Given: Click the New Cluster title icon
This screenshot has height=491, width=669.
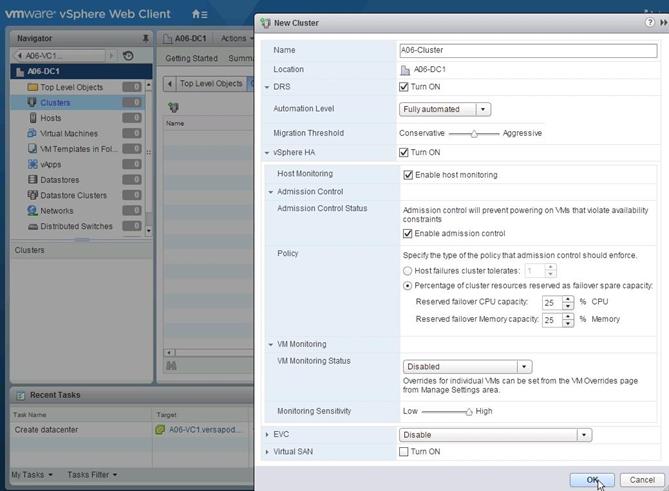Looking at the screenshot, I should coord(265,23).
